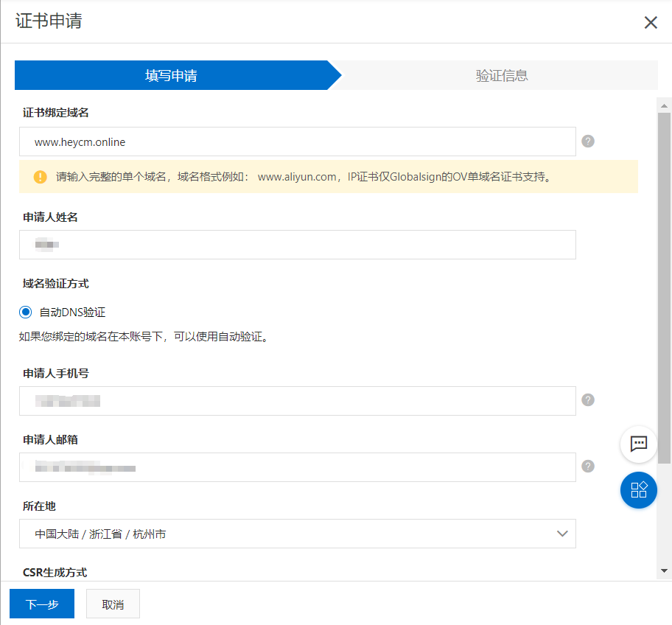This screenshot has width=672, height=625.
Task: Click chevron arrow in 所在地 selector
Action: (x=562, y=534)
